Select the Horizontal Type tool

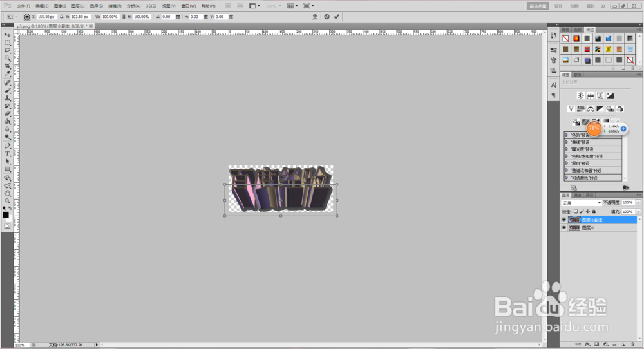pyautogui.click(x=7, y=153)
